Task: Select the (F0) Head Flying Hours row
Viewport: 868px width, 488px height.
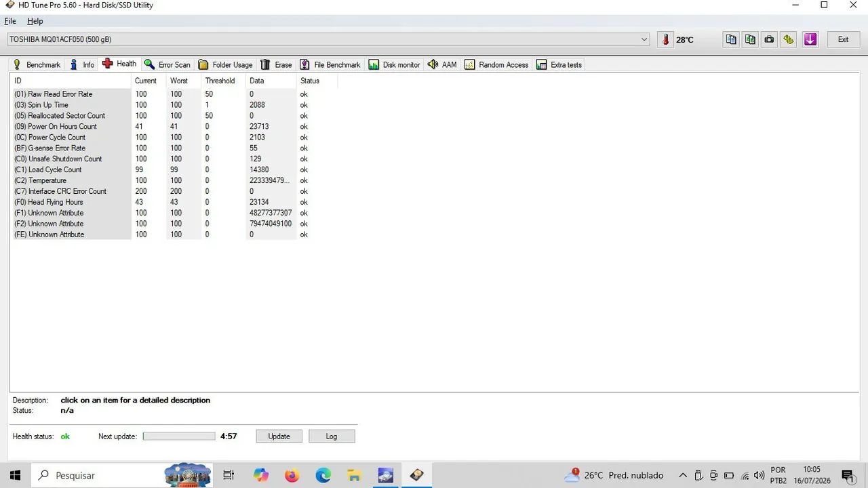Action: click(x=174, y=202)
